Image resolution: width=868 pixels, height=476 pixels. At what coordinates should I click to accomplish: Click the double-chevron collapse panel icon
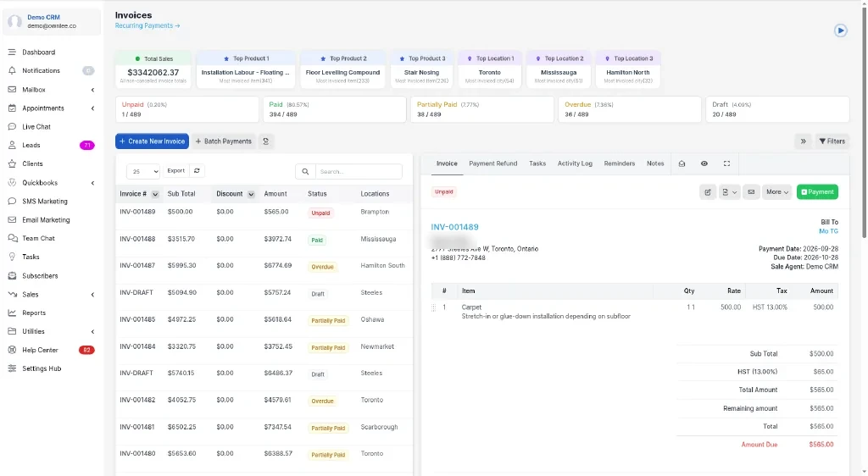(803, 141)
